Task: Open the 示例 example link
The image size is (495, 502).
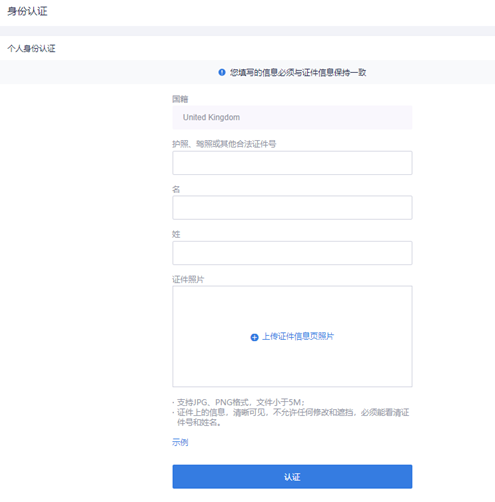Action: pyautogui.click(x=180, y=442)
